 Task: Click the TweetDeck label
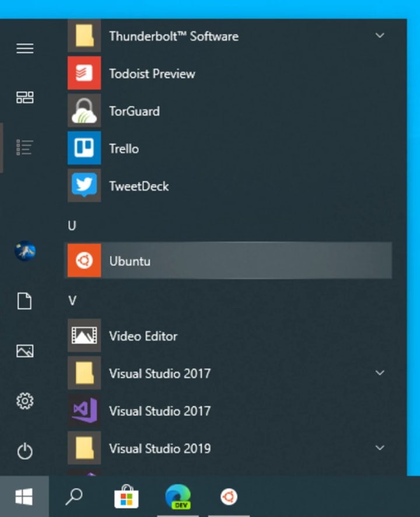point(139,186)
